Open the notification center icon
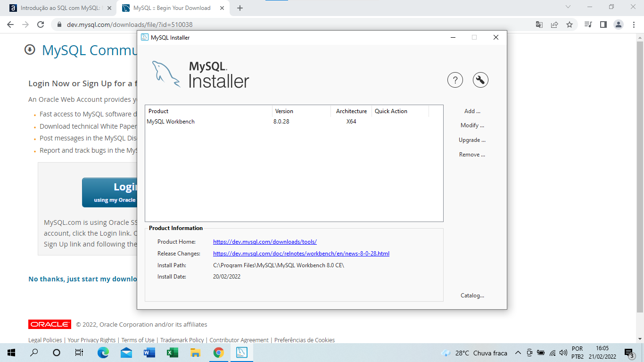The image size is (644, 362). pos(629,353)
